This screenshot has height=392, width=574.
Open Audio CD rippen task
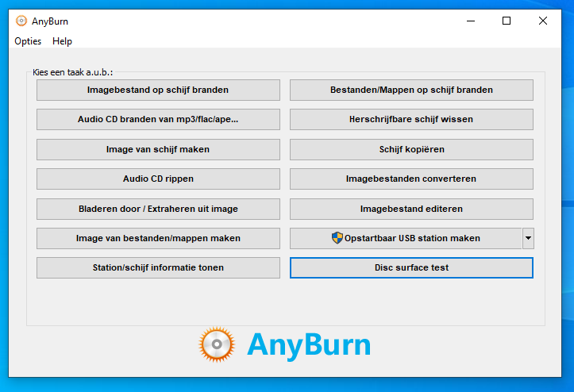click(x=158, y=179)
